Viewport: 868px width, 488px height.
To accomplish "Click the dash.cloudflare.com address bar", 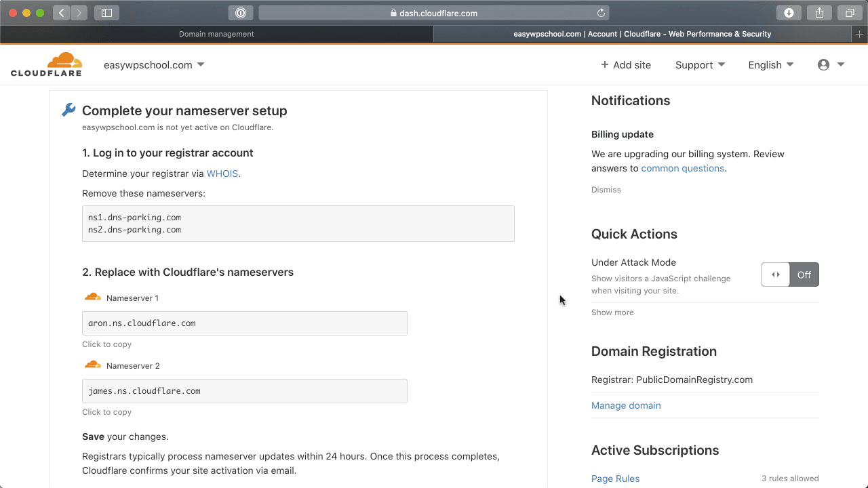I will 434,13.
